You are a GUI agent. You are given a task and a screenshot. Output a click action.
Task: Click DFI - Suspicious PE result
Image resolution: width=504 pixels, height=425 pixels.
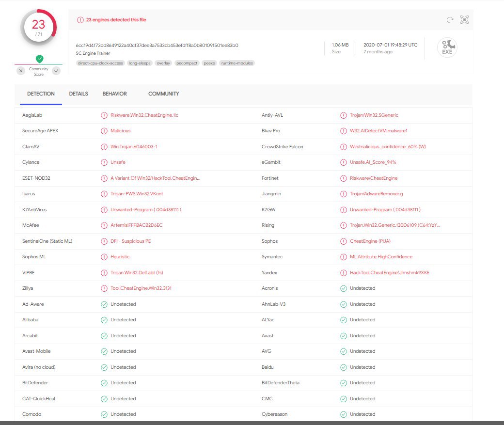click(x=130, y=241)
